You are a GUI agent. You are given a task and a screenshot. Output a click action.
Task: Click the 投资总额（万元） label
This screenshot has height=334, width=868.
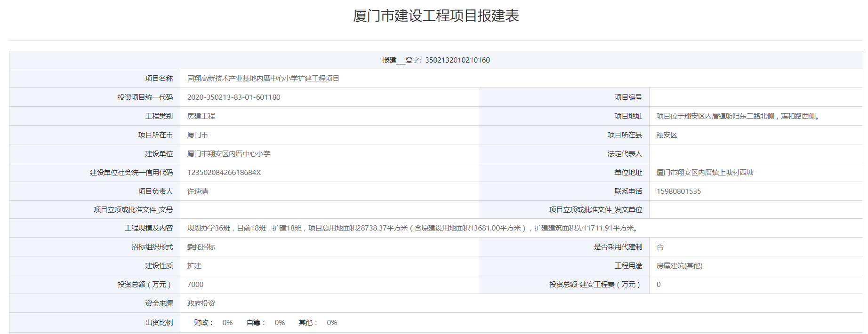coord(145,285)
